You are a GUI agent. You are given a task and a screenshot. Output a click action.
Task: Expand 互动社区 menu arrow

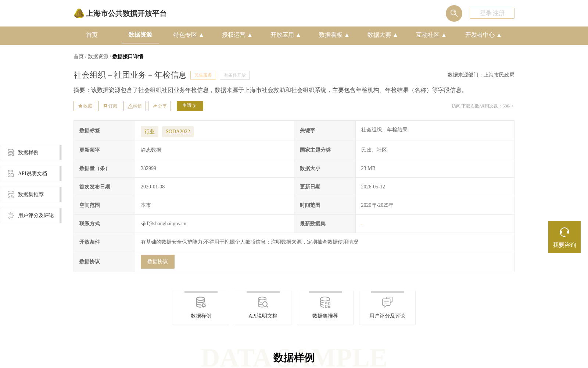point(444,35)
